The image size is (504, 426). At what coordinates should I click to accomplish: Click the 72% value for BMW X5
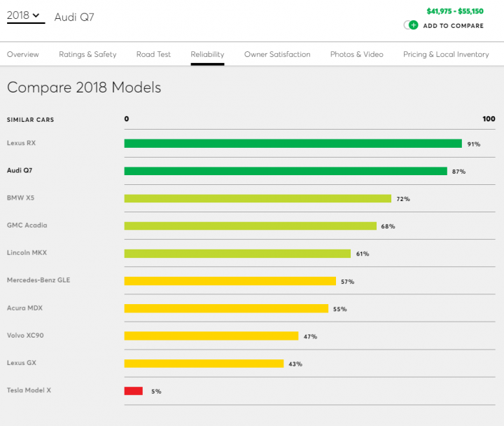(x=403, y=199)
